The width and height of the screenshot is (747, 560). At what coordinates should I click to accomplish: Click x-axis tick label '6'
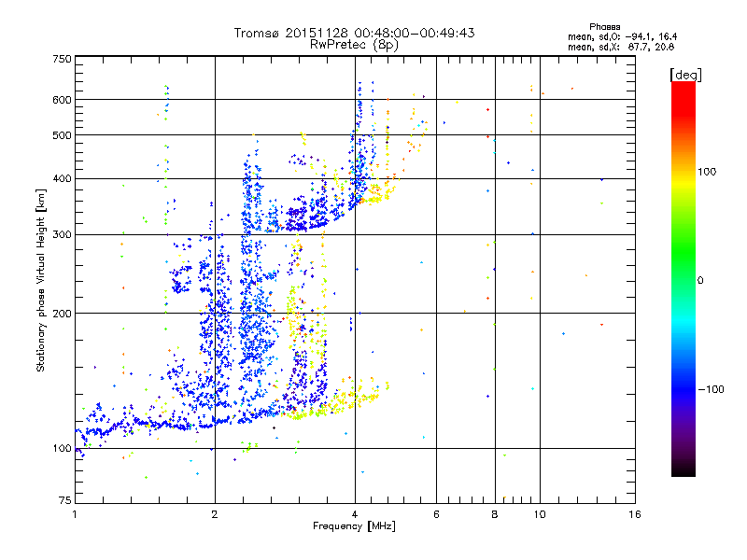pyautogui.click(x=436, y=514)
